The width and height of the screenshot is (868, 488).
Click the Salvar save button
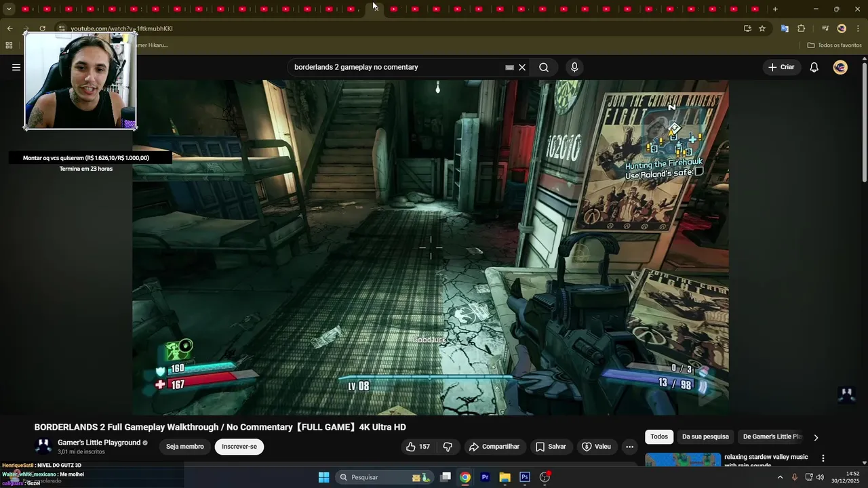pyautogui.click(x=551, y=447)
